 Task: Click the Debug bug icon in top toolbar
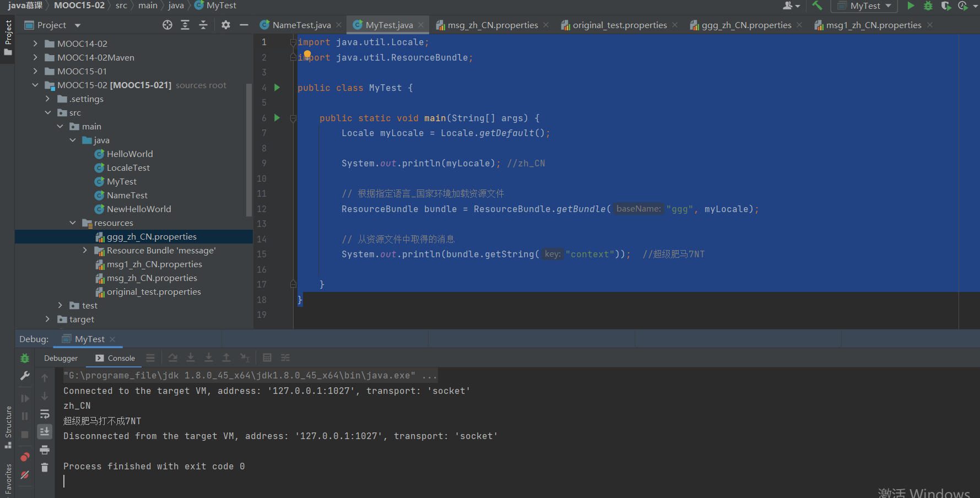[928, 6]
